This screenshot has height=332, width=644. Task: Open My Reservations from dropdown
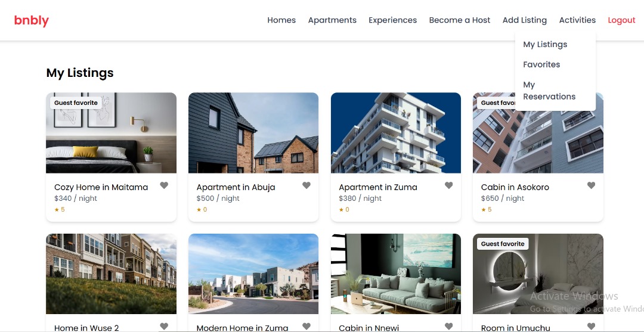point(549,91)
